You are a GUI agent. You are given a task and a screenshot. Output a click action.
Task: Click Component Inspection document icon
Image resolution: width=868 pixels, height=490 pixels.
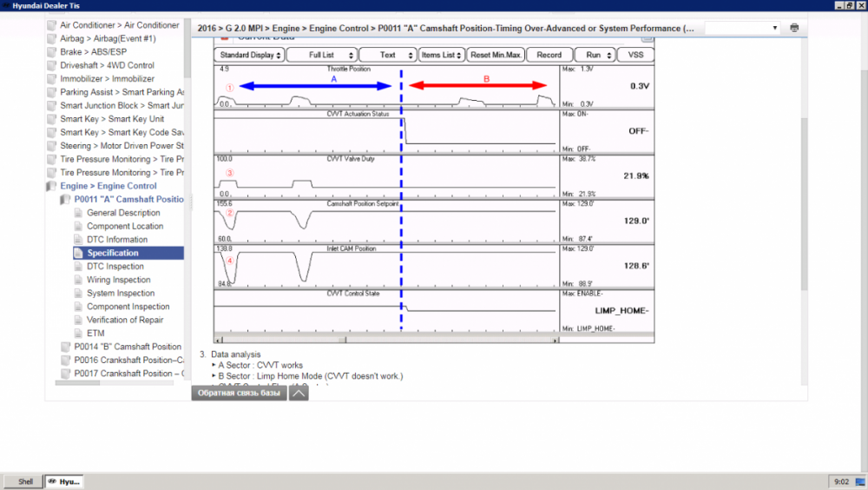(79, 307)
